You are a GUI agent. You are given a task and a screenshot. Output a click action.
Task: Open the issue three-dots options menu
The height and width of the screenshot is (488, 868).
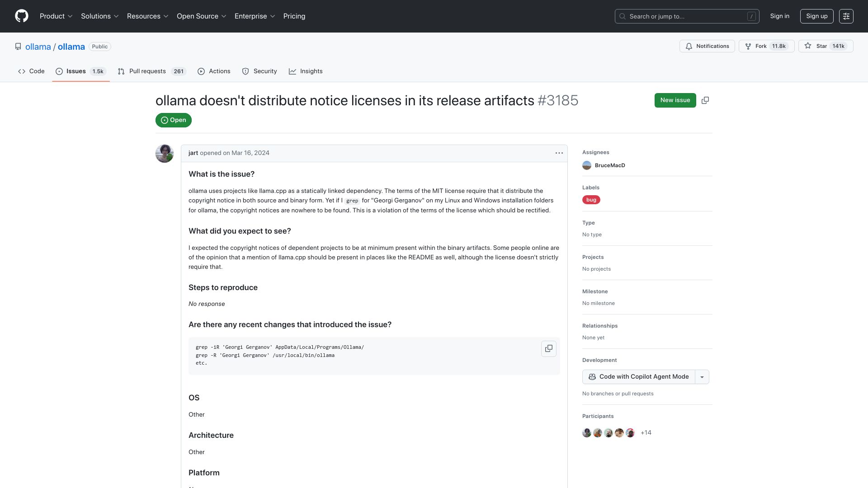click(559, 153)
